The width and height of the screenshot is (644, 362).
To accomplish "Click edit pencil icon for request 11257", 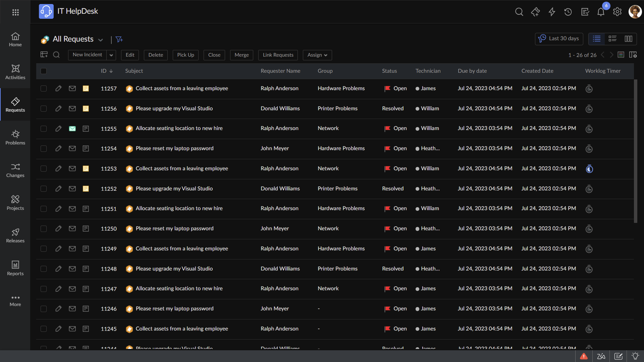I will click(58, 88).
